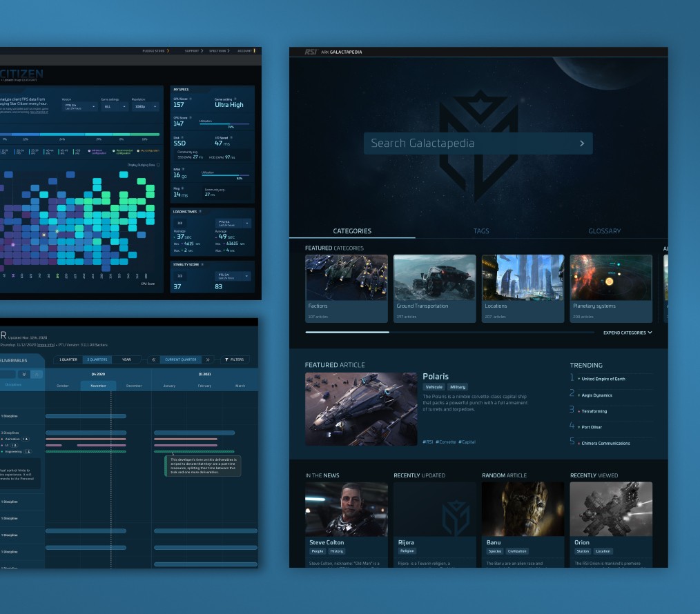
Task: Open the Steve Colton news card image
Action: 347,509
